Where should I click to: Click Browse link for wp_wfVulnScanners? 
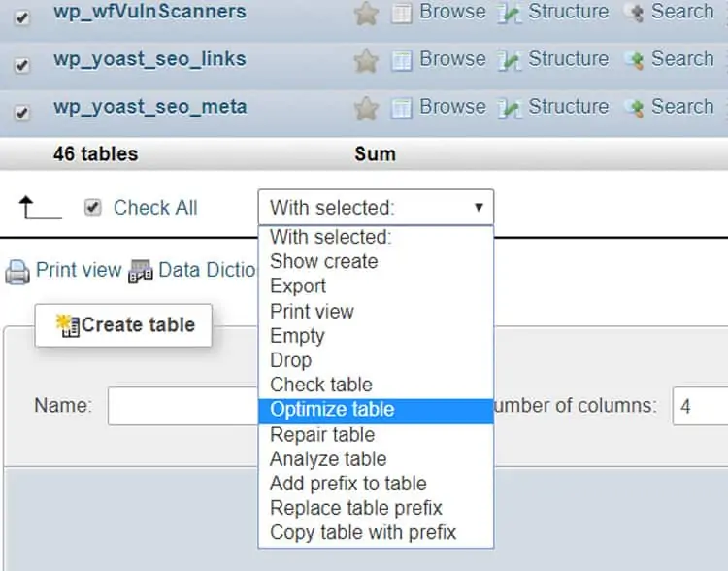point(452,11)
